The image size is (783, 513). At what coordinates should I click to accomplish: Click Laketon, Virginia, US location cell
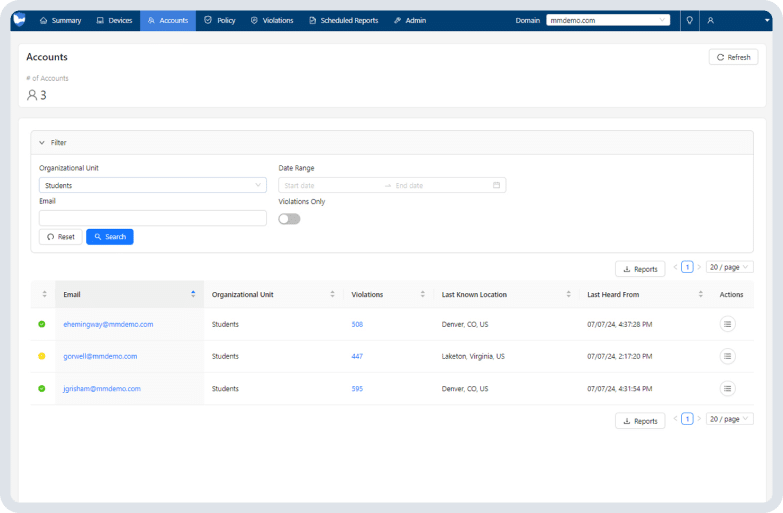click(473, 356)
